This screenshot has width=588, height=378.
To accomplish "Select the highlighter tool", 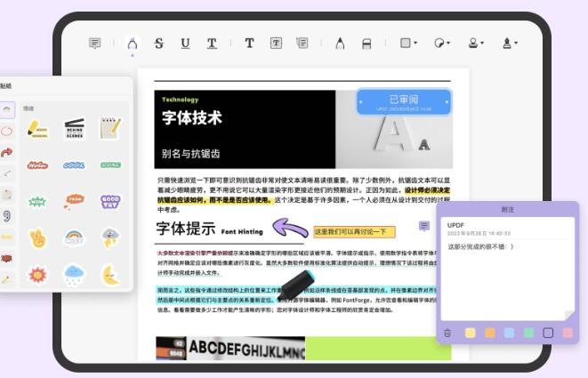I will tap(133, 44).
